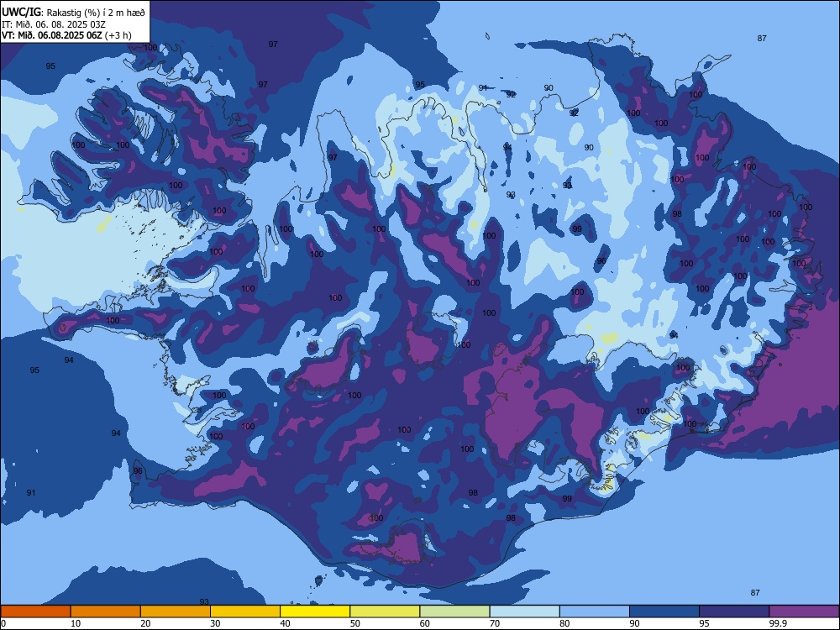Select the '60' legend tick label

pos(425,623)
